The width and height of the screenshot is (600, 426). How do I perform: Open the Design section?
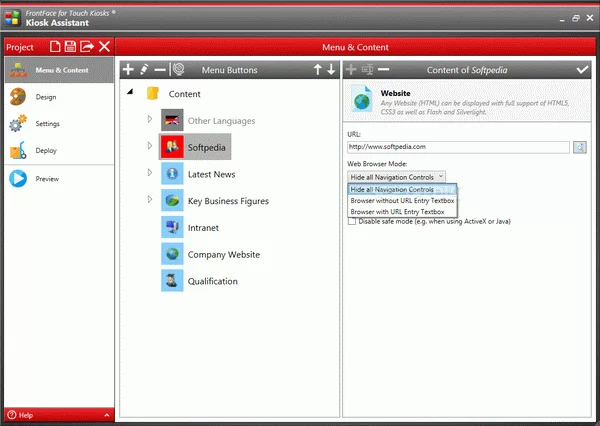click(x=59, y=97)
